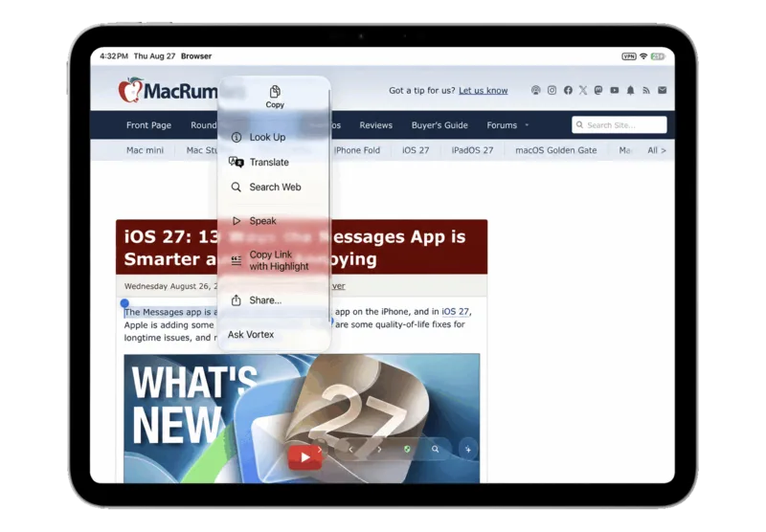766x532 pixels.
Task: Click the Wi-Fi status icon
Action: pos(643,56)
